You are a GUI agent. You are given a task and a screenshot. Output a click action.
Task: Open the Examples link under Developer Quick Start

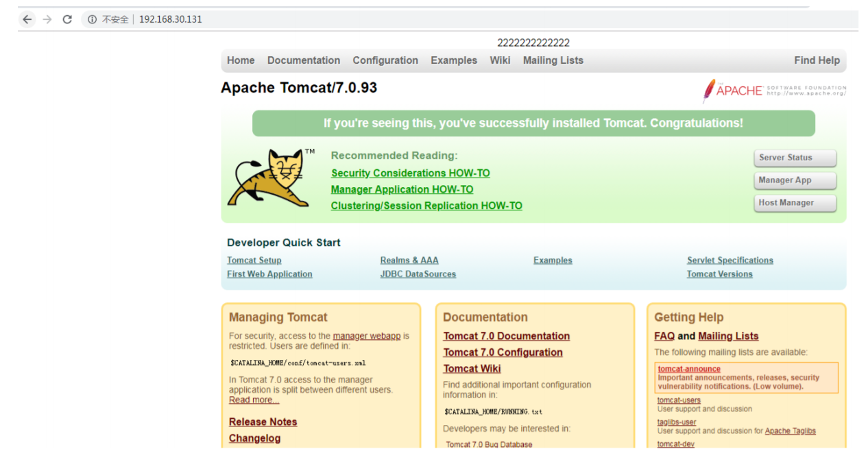(553, 260)
